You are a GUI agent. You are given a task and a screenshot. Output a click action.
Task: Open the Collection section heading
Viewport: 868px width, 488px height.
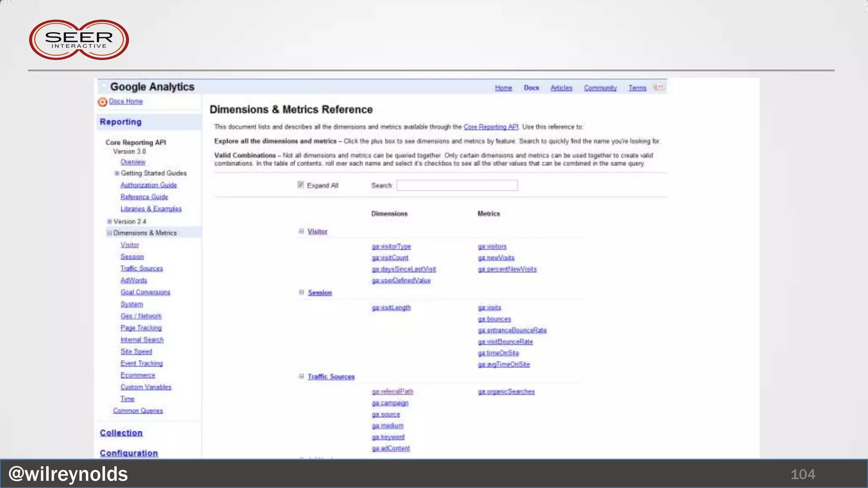point(121,433)
